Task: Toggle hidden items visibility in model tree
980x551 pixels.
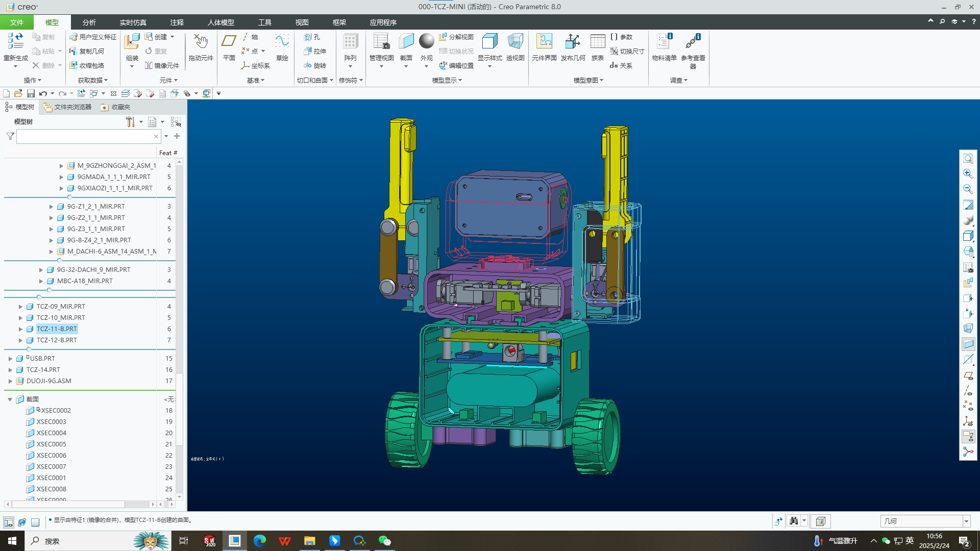Action: [x=176, y=122]
